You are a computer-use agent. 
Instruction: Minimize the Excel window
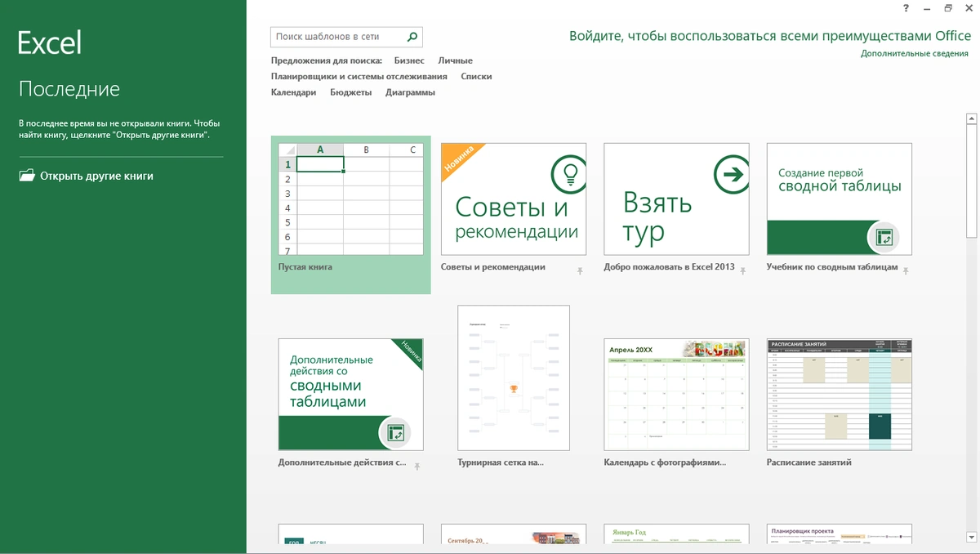[928, 8]
